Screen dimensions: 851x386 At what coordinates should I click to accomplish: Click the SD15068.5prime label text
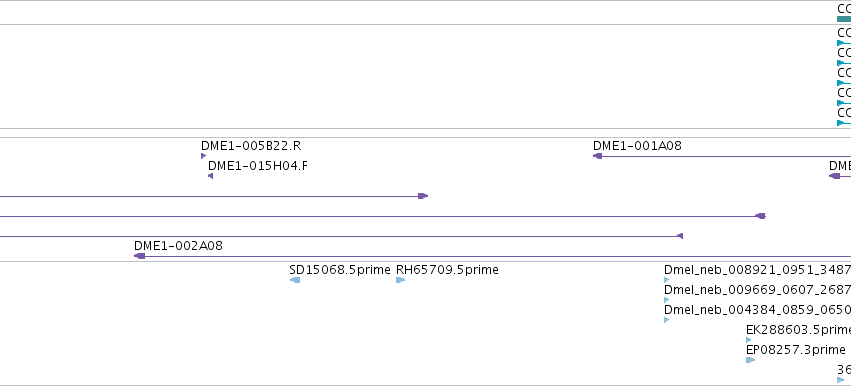click(x=340, y=270)
